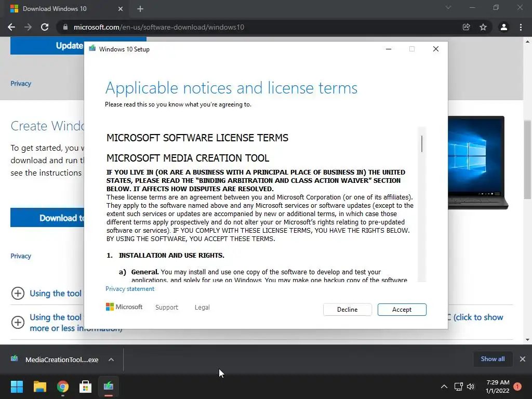Bookmark this page with the star
Viewport: 532px width, 399px height.
pos(483,27)
